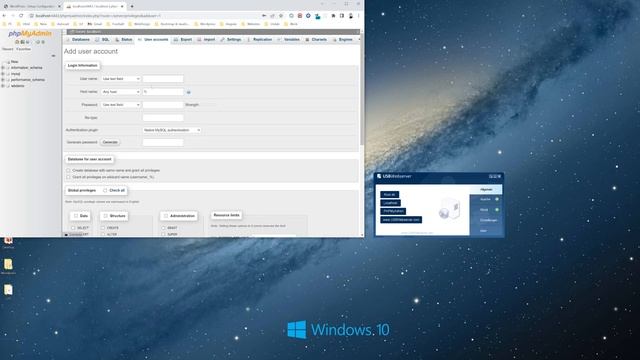
Task: Select Algemeen tab in USBWebserver
Action: click(486, 189)
